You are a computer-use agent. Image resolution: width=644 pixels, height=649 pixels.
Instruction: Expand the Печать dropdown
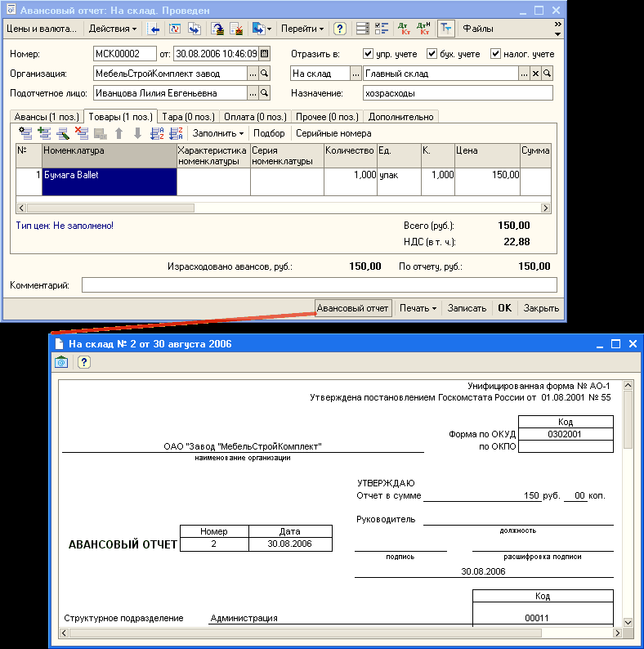(418, 308)
